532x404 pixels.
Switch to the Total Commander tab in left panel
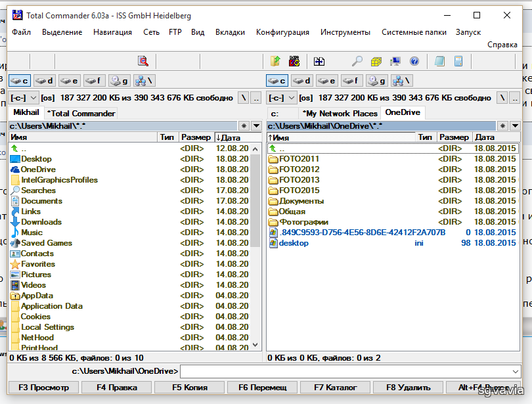coord(81,113)
